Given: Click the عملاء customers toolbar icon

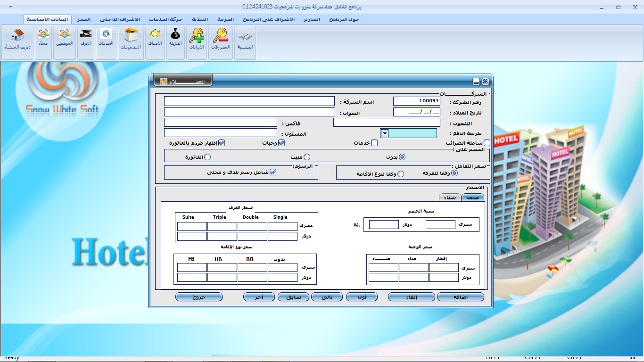Looking at the screenshot, I should (x=43, y=42).
